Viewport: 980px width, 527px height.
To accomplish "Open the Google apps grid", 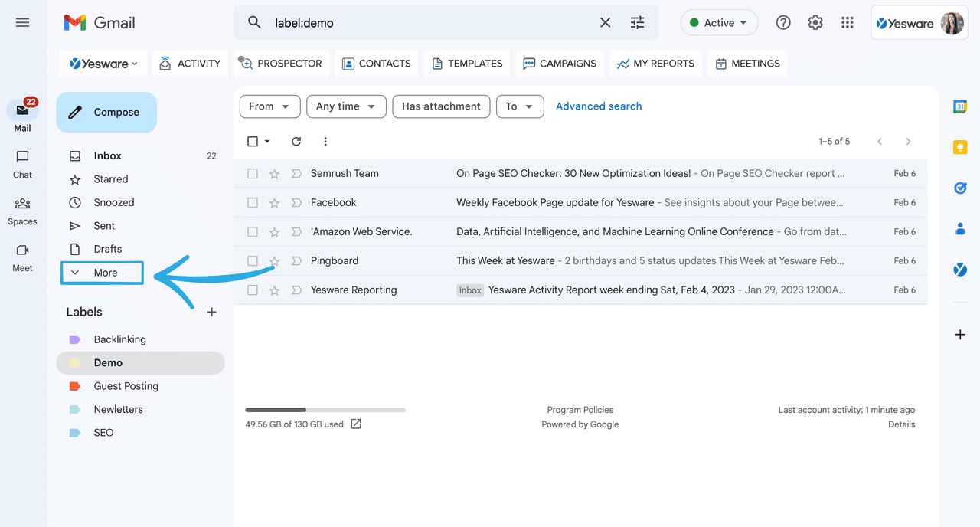I will (847, 22).
